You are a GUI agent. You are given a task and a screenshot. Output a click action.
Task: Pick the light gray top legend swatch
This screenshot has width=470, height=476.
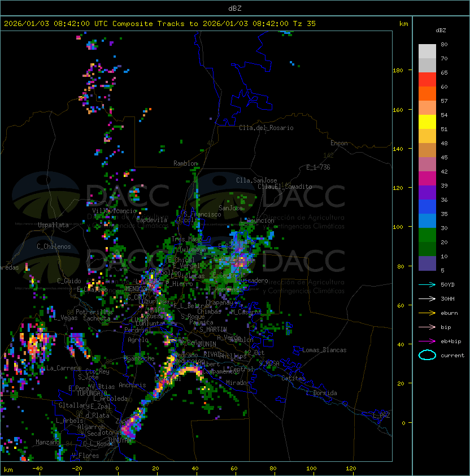pyautogui.click(x=427, y=51)
